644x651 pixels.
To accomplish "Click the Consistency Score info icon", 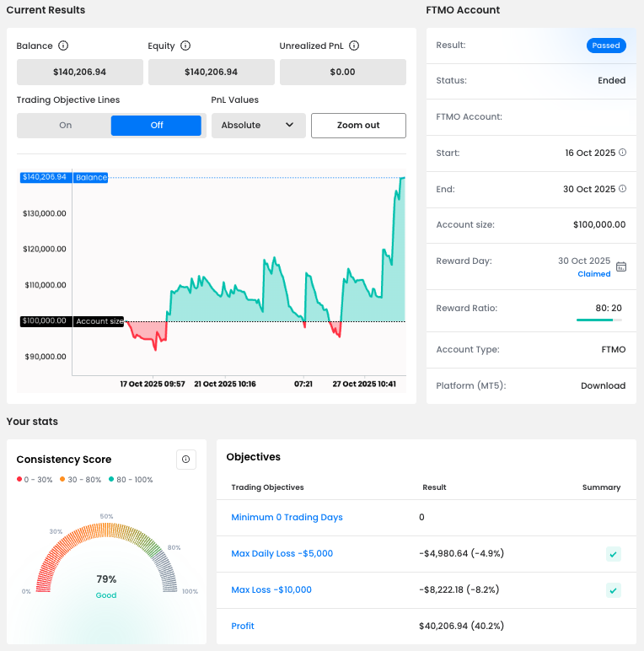I will point(186,460).
